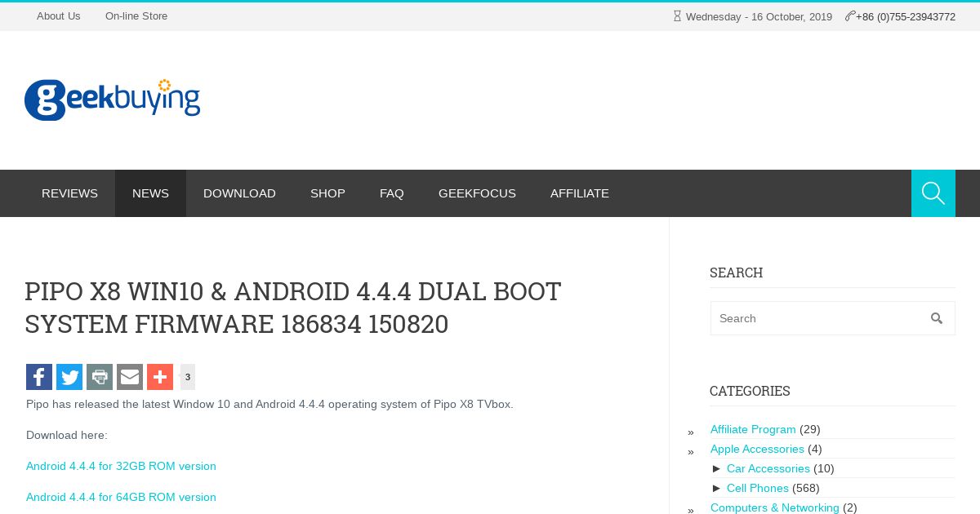Image resolution: width=980 pixels, height=514 pixels.
Task: Click the share count showing 3
Action: (x=188, y=377)
